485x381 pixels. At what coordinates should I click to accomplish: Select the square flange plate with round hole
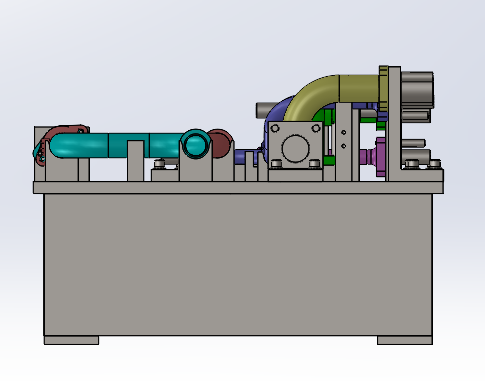(295, 145)
